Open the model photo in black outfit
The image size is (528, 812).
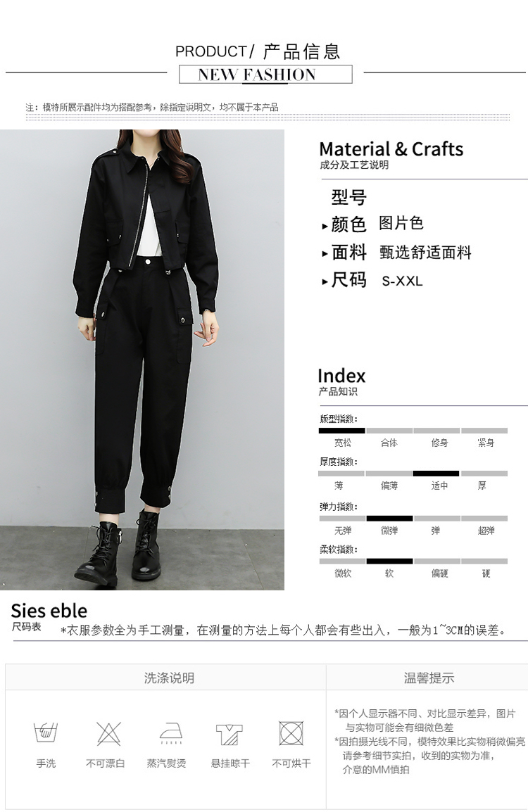tap(142, 360)
